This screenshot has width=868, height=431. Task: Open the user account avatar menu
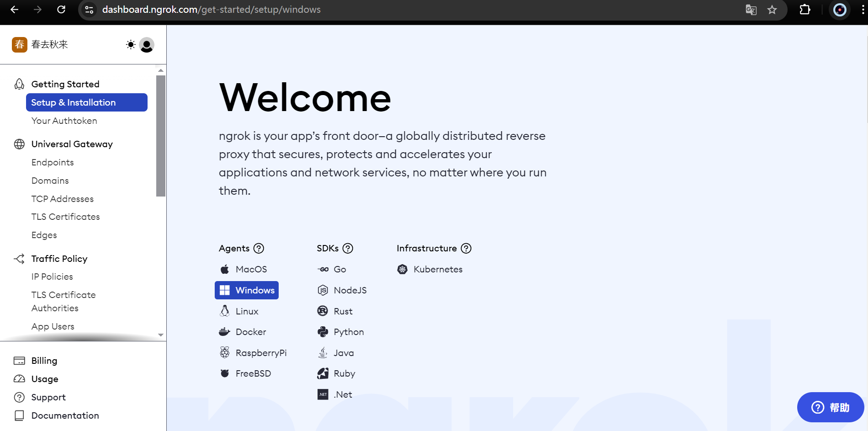click(x=147, y=45)
